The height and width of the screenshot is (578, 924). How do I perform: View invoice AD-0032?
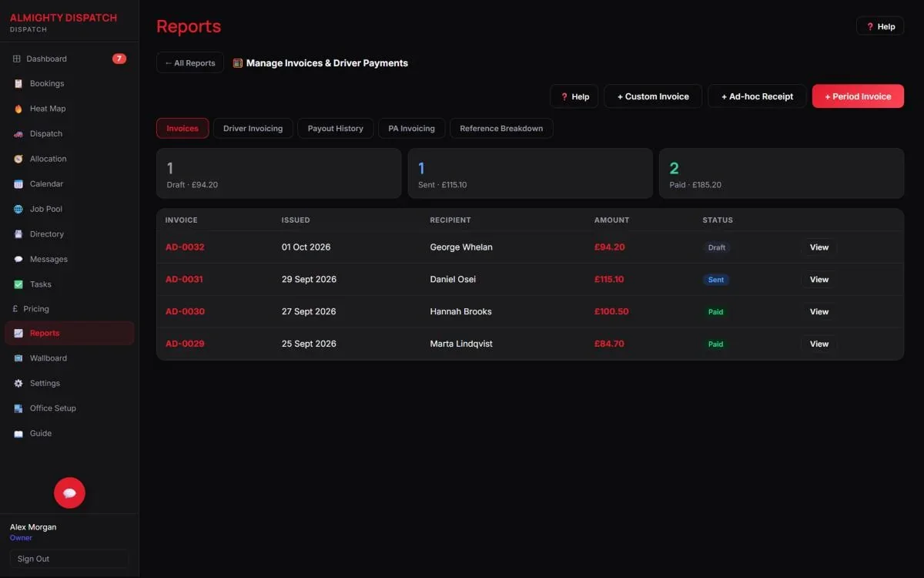[819, 247]
